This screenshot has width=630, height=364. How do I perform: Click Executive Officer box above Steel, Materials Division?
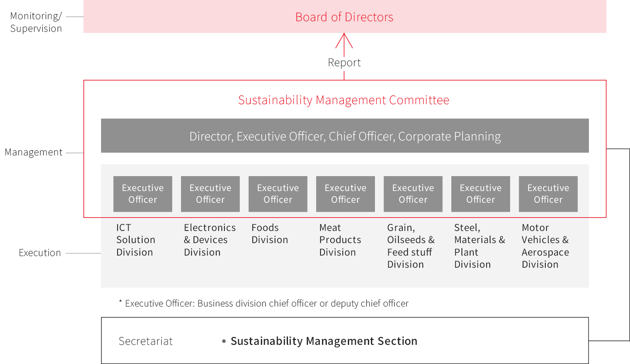[481, 194]
